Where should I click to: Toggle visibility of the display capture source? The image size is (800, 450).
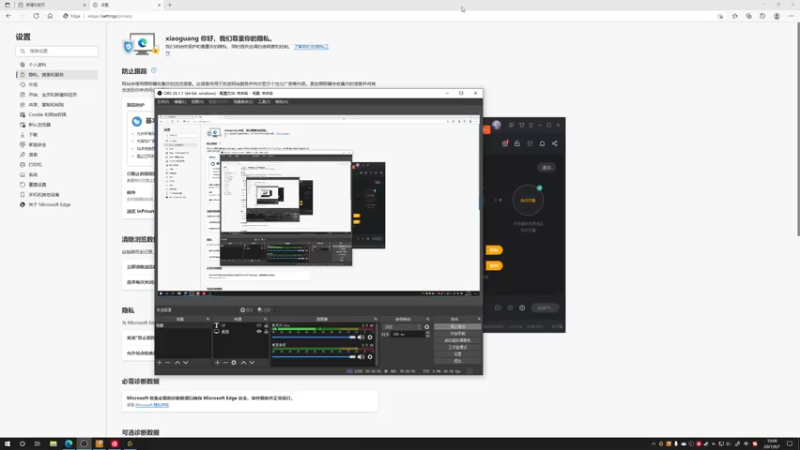pos(259,332)
